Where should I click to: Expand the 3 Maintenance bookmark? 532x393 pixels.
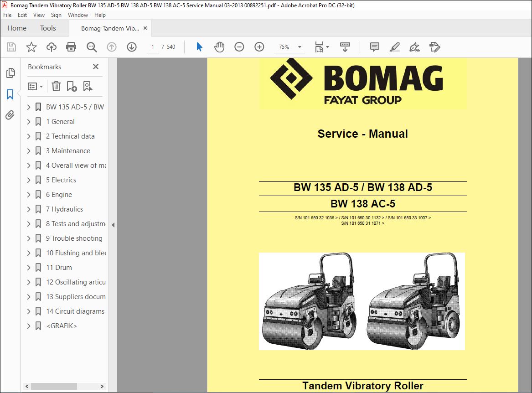pyautogui.click(x=29, y=151)
